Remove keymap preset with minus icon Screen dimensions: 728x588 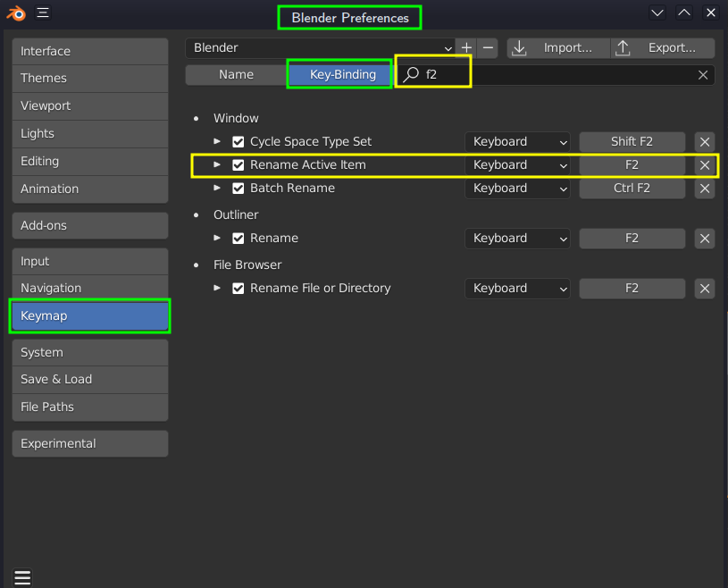pyautogui.click(x=488, y=48)
